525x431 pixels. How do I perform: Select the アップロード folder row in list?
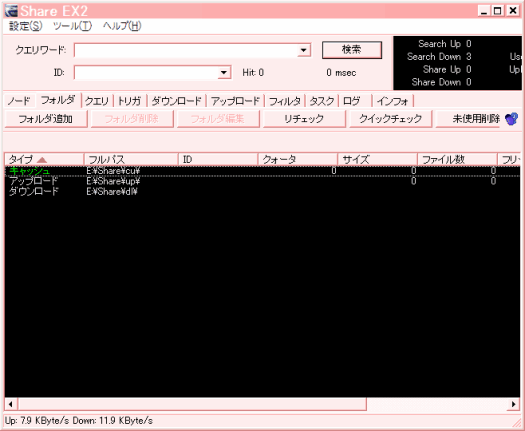point(262,181)
